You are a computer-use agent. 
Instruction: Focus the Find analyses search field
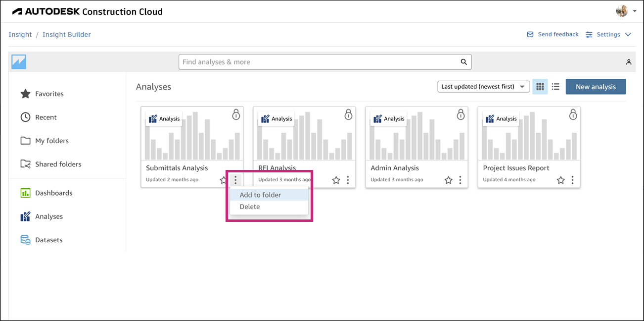click(319, 62)
